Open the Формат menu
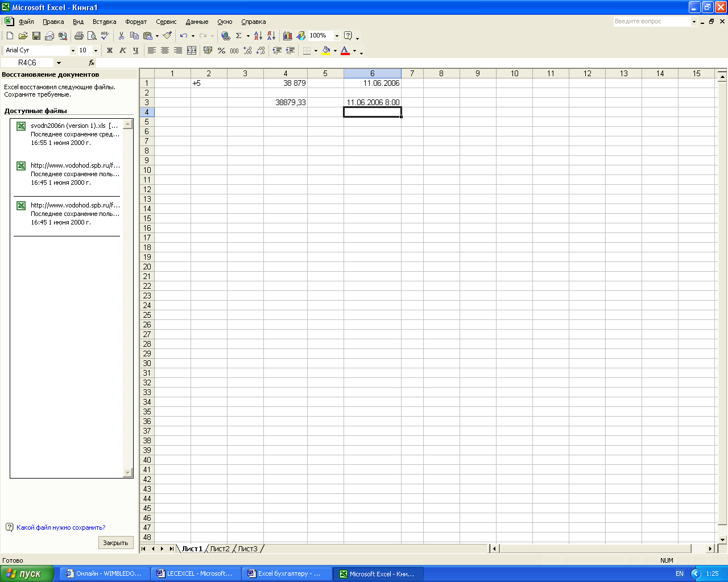The image size is (728, 582). [x=136, y=22]
